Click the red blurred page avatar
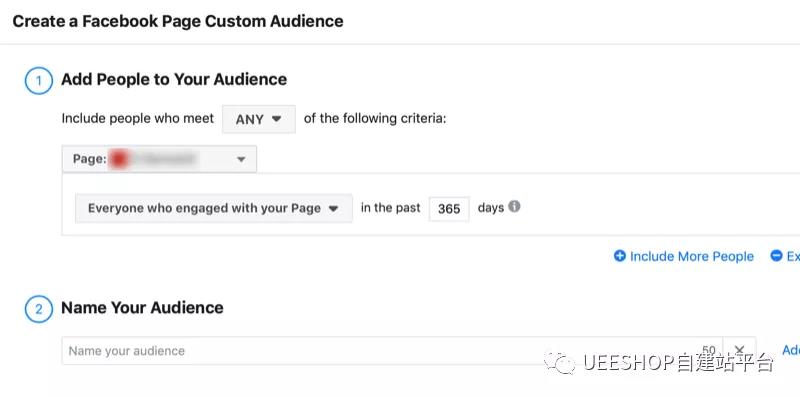The width and height of the screenshot is (800, 397). [x=118, y=160]
